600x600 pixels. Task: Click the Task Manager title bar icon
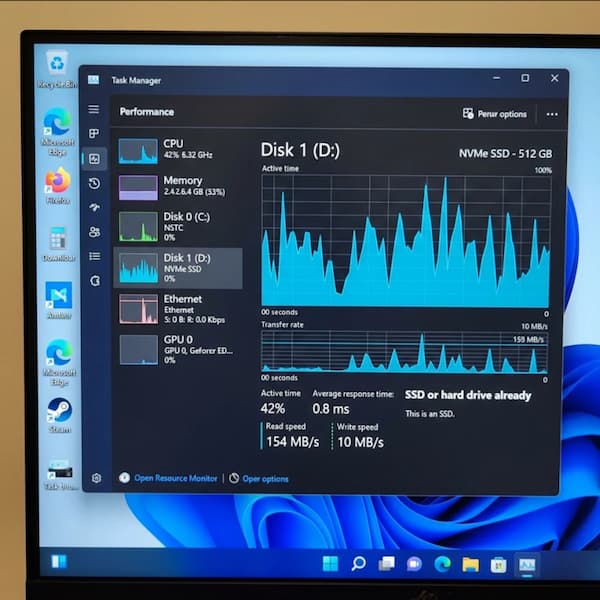pyautogui.click(x=93, y=80)
